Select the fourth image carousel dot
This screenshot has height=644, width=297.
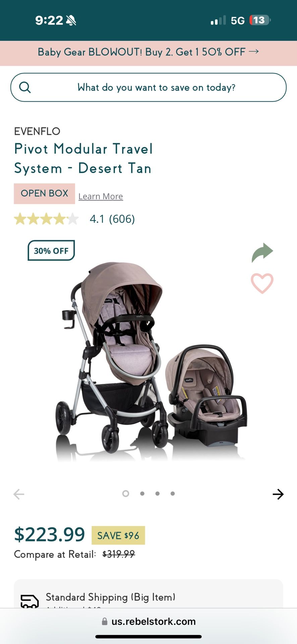[173, 493]
